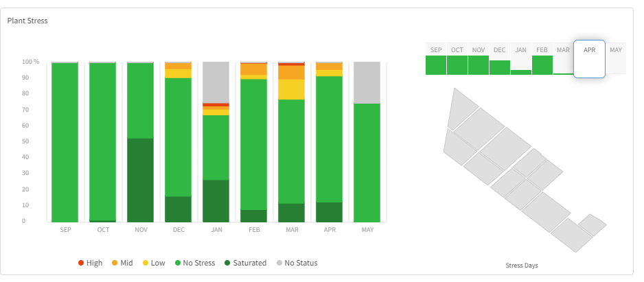
Task: Select the OCT month tab
Action: pos(457,58)
